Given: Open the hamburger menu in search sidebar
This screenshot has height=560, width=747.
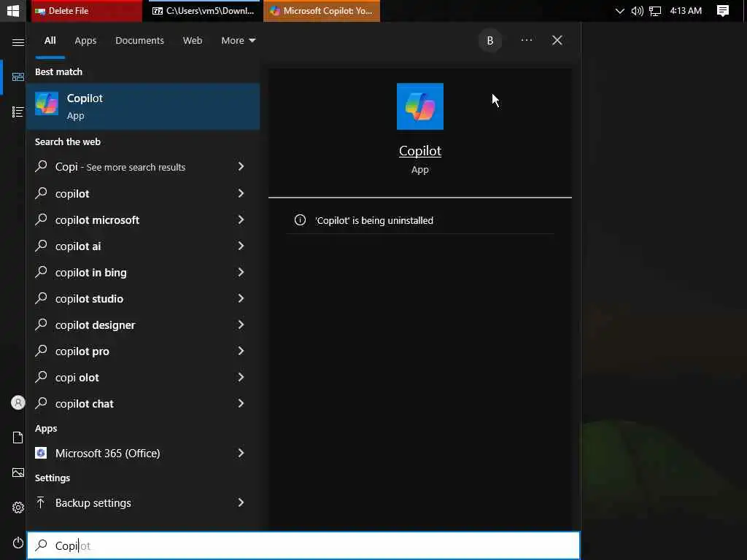Looking at the screenshot, I should (x=18, y=43).
